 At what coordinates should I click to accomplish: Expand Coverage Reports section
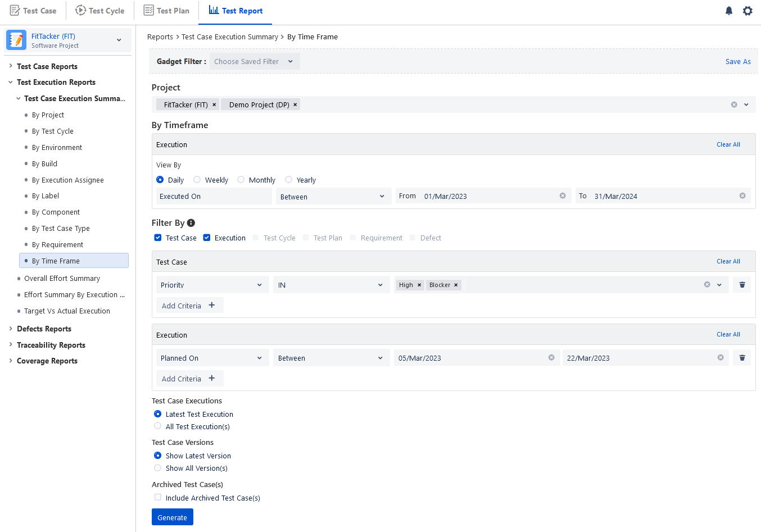coord(11,360)
